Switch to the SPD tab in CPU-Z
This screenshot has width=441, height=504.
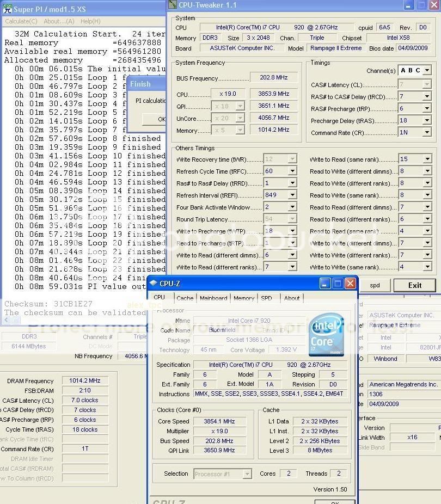(x=266, y=298)
